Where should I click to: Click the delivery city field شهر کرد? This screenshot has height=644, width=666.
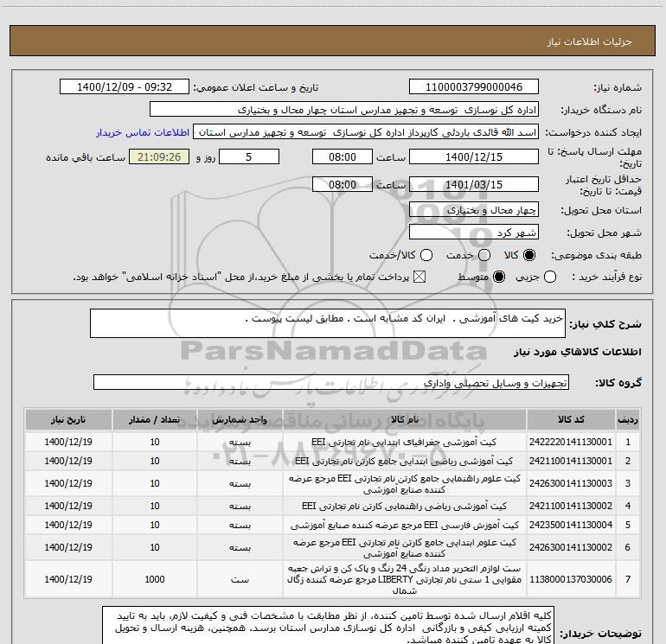click(x=474, y=233)
